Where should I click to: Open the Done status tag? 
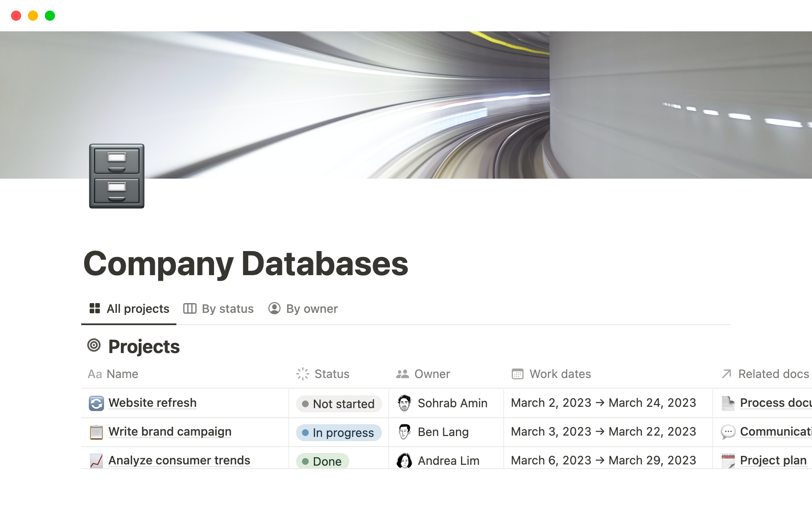323,461
